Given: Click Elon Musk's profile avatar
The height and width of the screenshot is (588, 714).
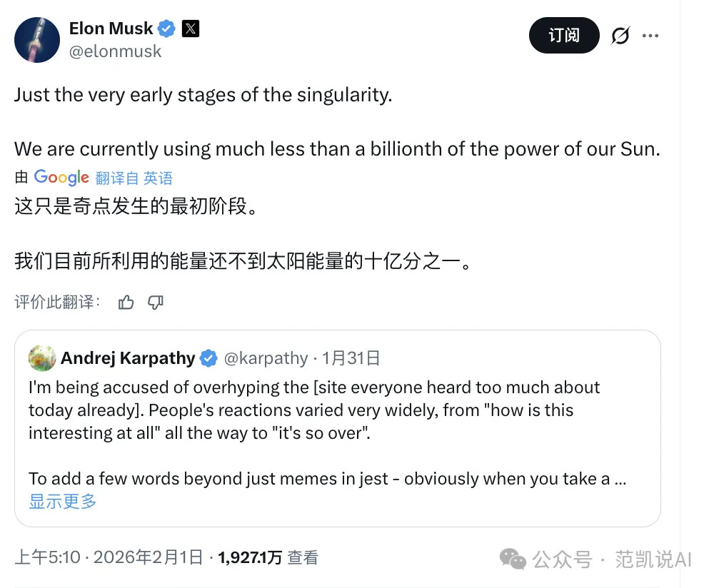Looking at the screenshot, I should [x=36, y=39].
